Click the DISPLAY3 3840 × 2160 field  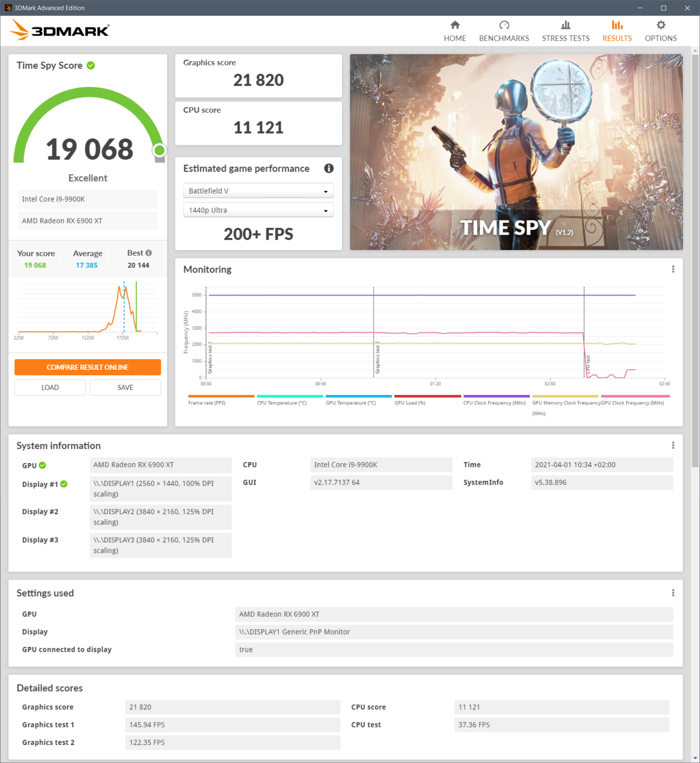click(160, 545)
